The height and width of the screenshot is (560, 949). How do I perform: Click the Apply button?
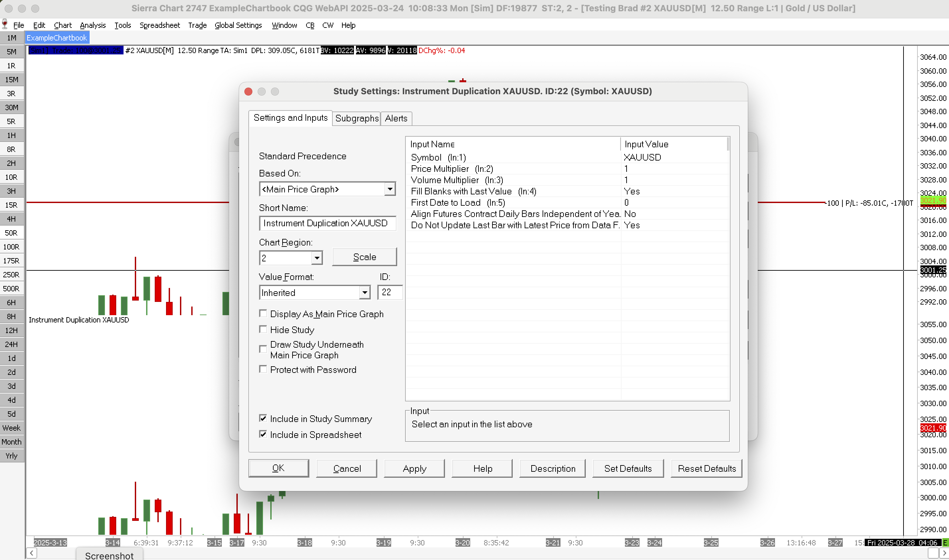[x=414, y=468]
